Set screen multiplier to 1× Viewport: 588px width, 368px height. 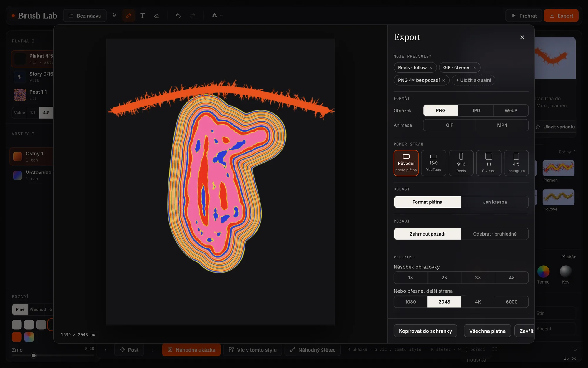click(410, 278)
